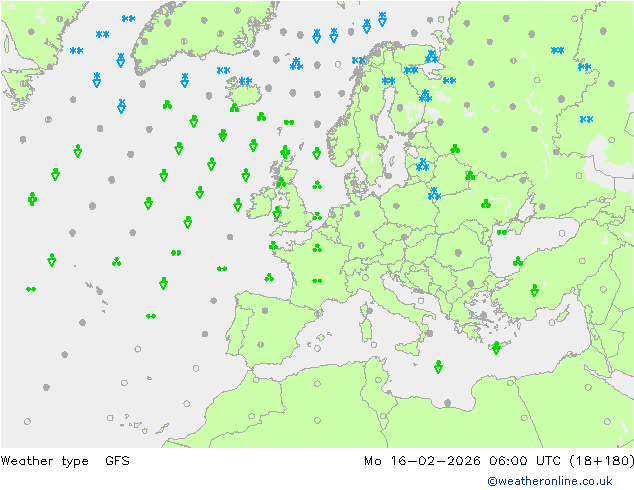The width and height of the screenshot is (634, 490).
Task: Select the blue snow symbol in northern Sweden
Action: coord(389,81)
